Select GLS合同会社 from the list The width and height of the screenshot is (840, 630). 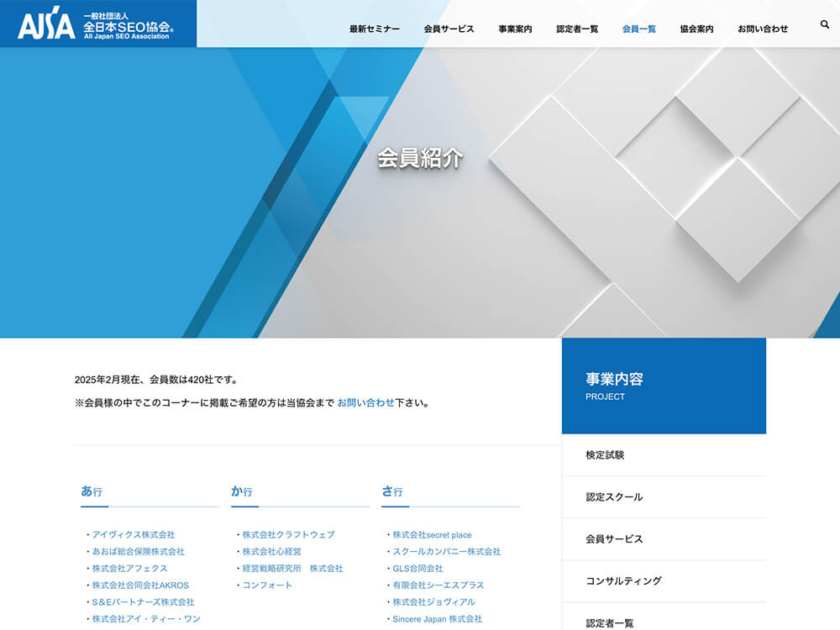click(417, 569)
